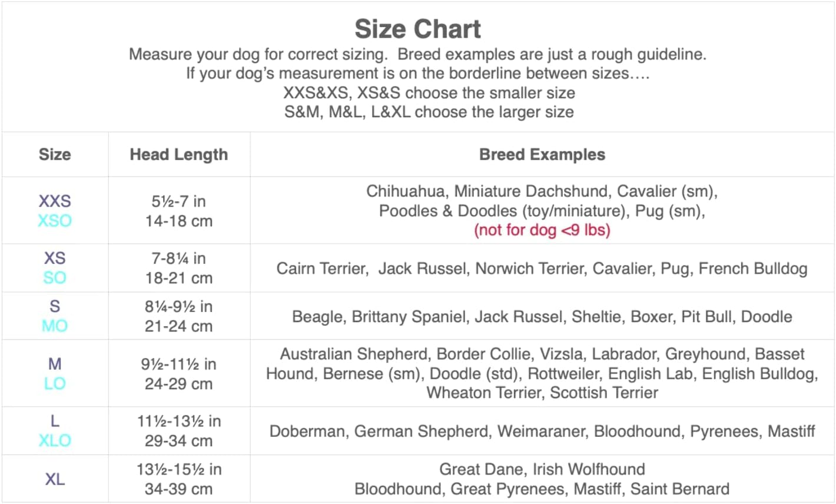Click the Size Chart title
The height and width of the screenshot is (504, 836).
point(417,29)
